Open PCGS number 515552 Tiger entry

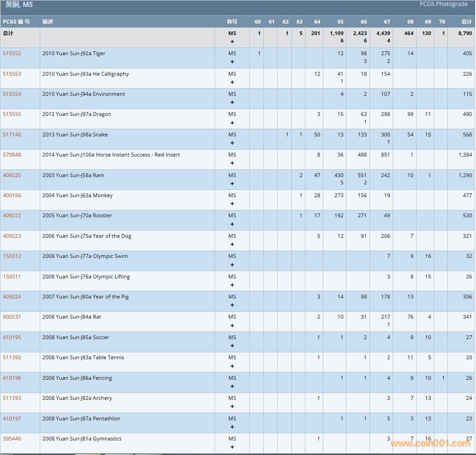point(12,53)
